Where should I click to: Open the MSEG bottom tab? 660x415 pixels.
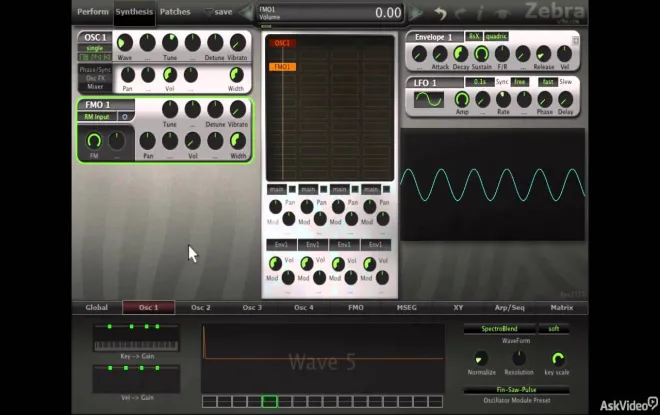point(407,308)
